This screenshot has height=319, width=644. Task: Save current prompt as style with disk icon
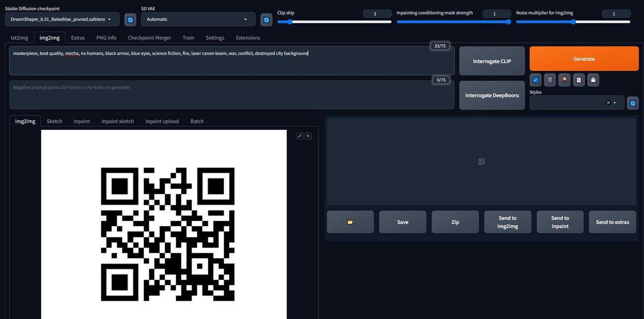(x=593, y=79)
